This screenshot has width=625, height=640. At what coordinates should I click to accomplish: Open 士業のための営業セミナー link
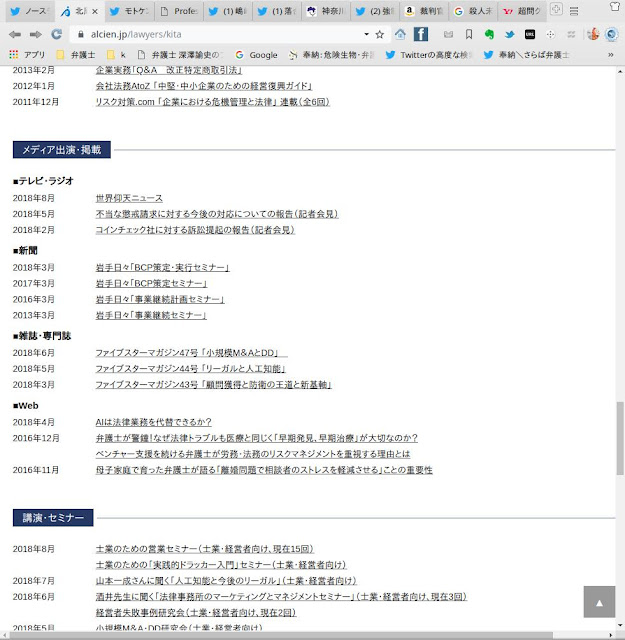pos(205,549)
